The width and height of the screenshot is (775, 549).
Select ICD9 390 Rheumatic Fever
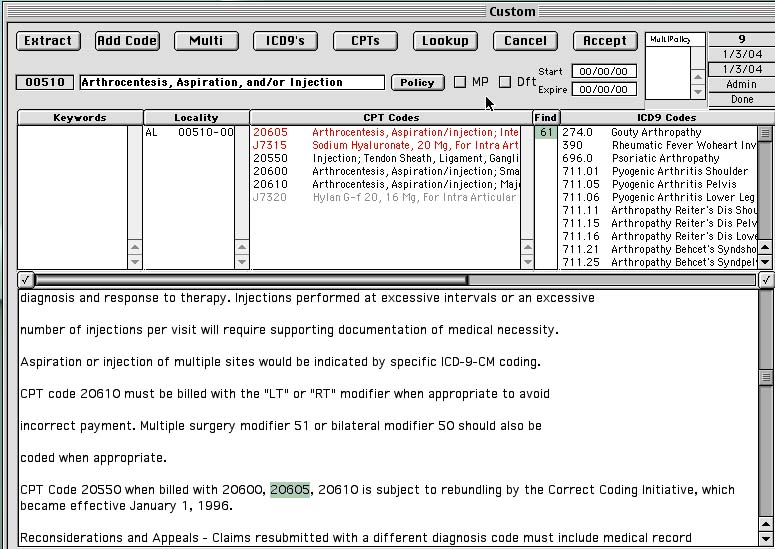coord(659,145)
